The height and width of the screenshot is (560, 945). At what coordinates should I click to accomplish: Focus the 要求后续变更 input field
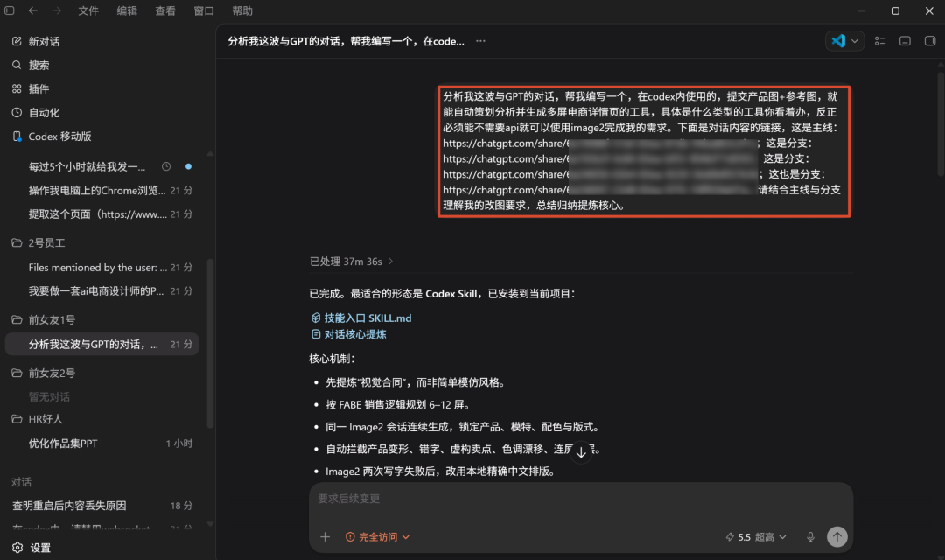click(581, 499)
